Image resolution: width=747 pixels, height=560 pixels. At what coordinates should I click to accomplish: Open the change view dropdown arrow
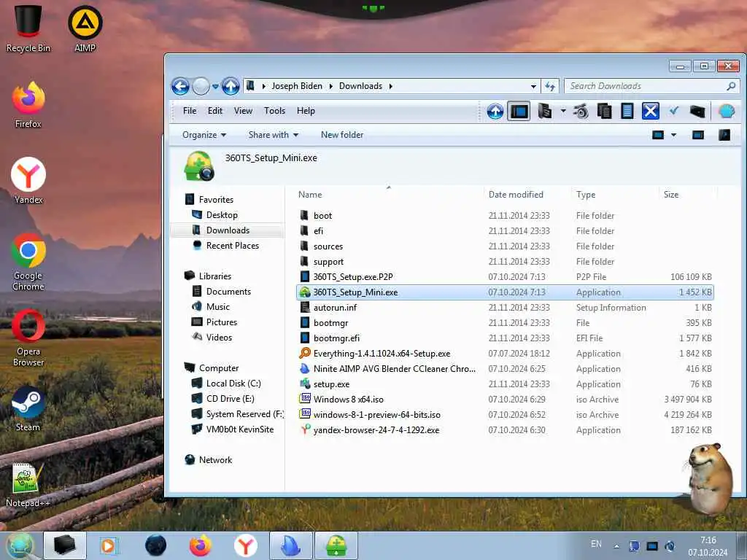(x=673, y=135)
